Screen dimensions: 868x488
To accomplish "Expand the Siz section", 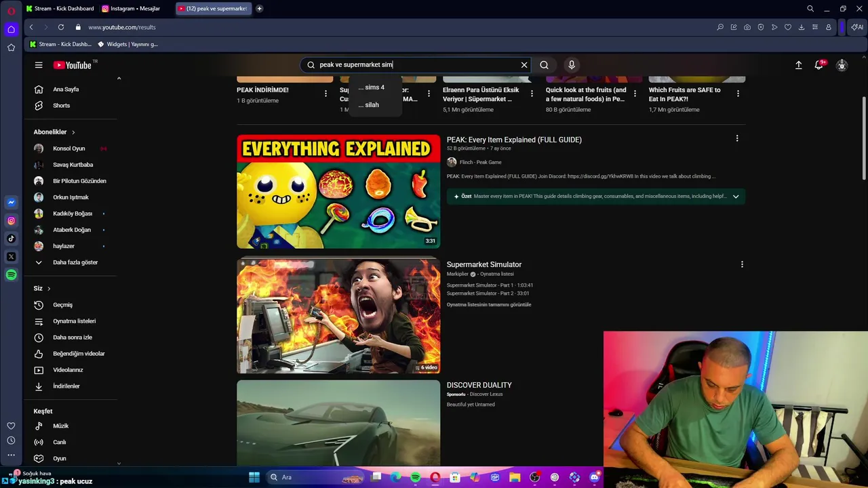I will click(42, 288).
